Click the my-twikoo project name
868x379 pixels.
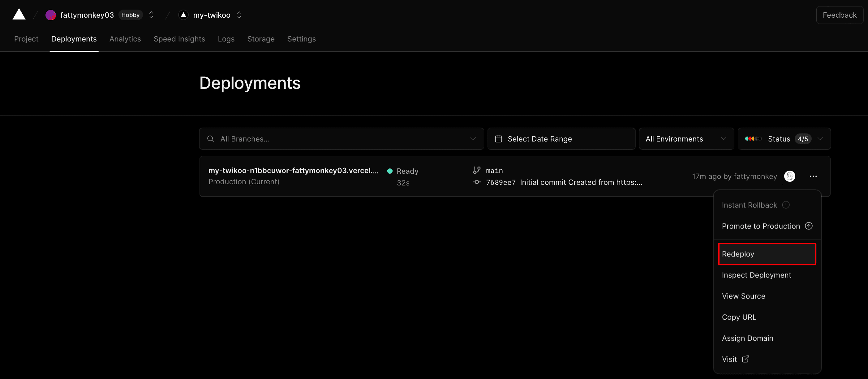click(x=212, y=15)
